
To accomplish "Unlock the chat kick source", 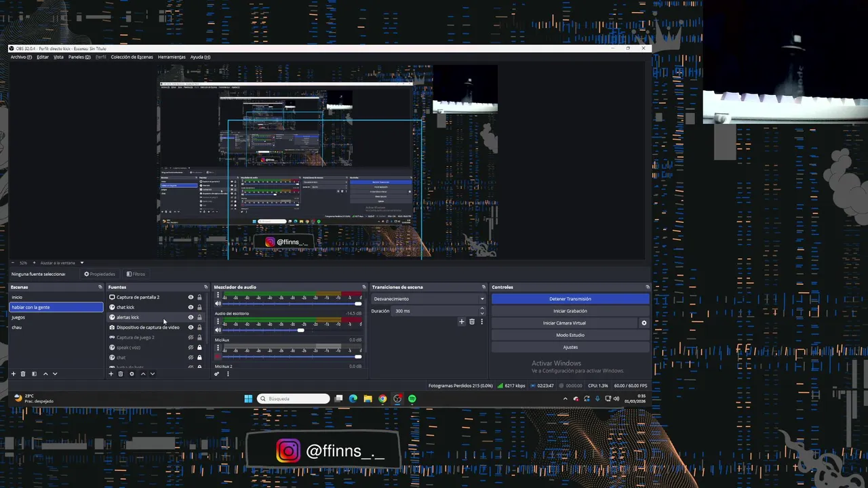I will [199, 307].
